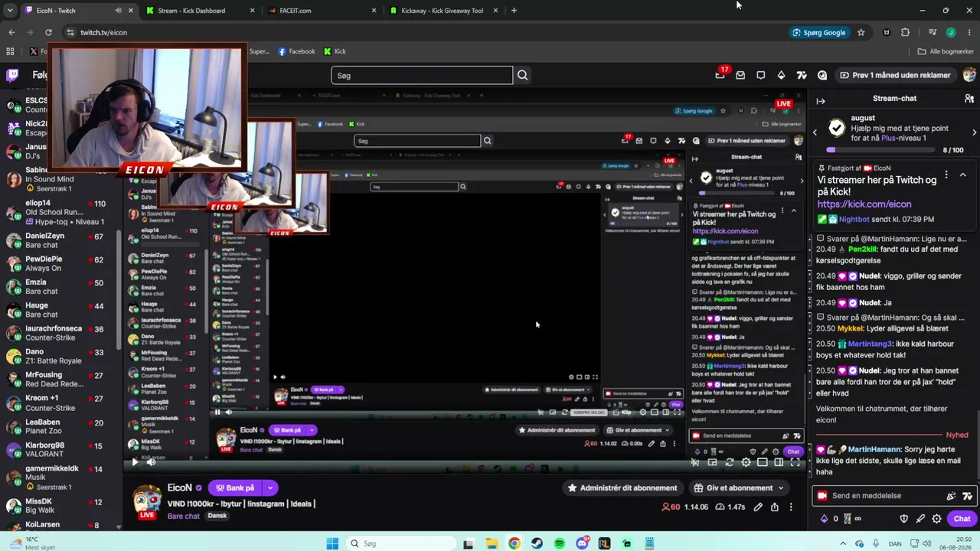Share the stream using the share icon
The image size is (980, 551).
(x=775, y=507)
